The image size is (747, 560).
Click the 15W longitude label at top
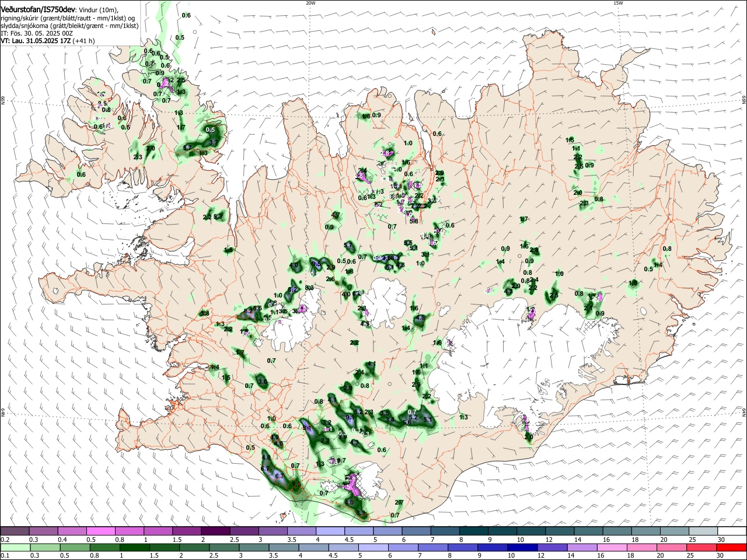click(x=618, y=3)
